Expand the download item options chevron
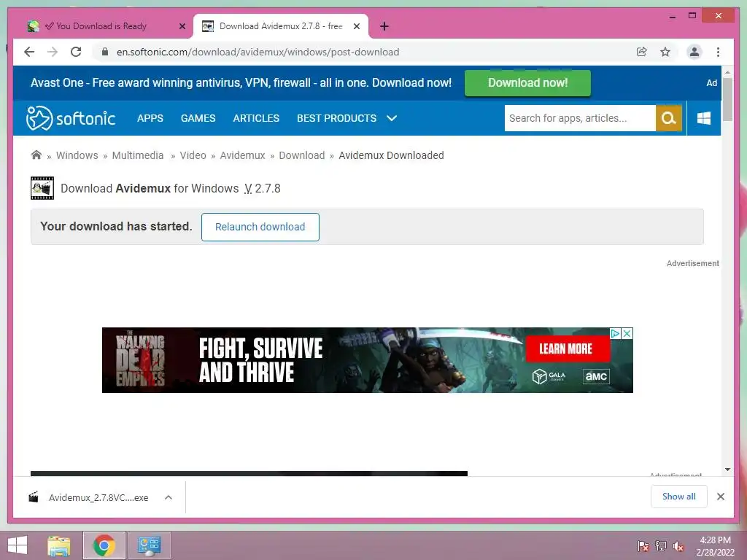 (169, 497)
